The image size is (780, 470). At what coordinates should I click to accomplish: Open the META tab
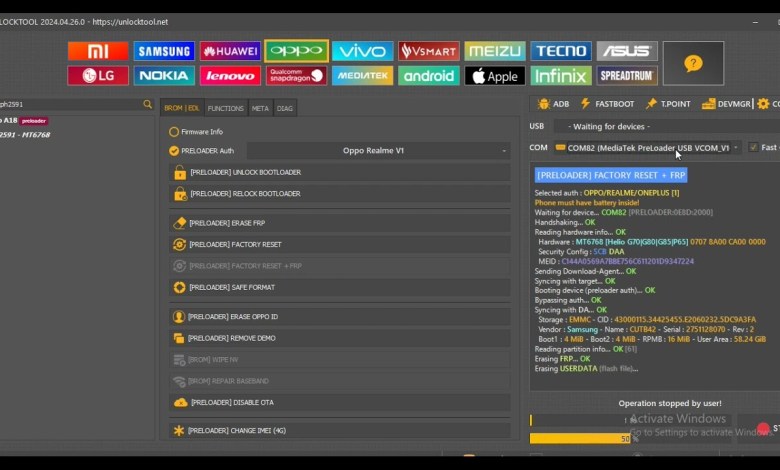click(260, 108)
